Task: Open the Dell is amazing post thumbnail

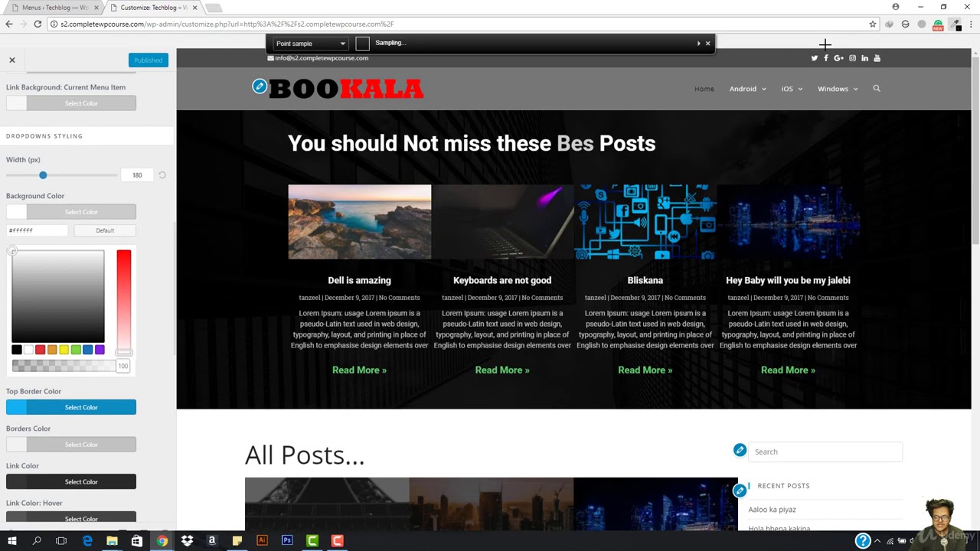Action: pos(360,222)
